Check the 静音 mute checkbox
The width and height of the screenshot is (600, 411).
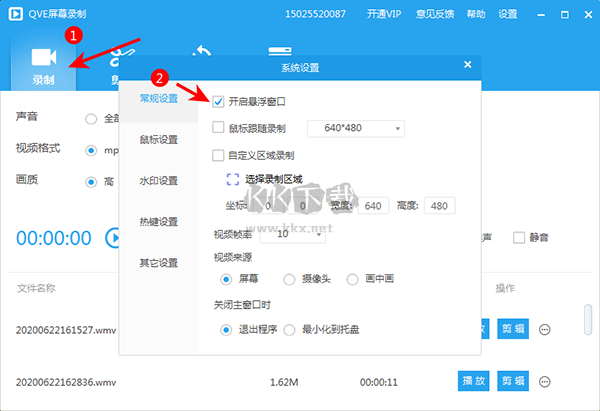click(x=518, y=238)
